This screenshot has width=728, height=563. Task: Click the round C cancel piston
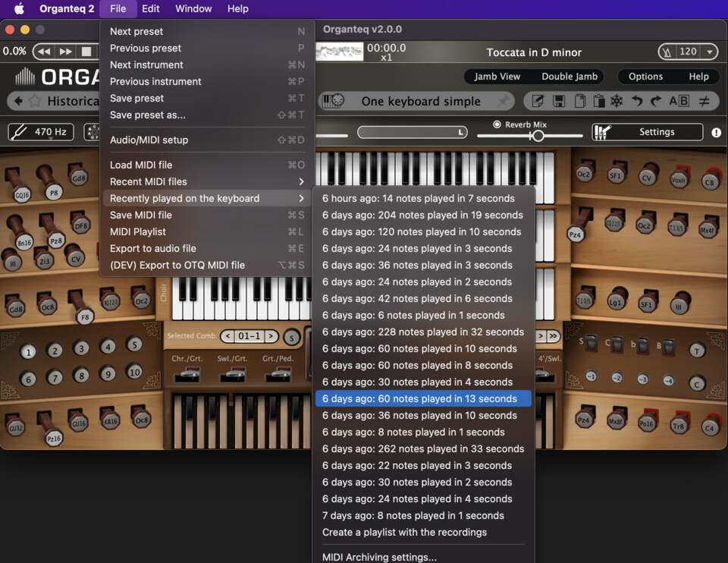click(x=696, y=384)
